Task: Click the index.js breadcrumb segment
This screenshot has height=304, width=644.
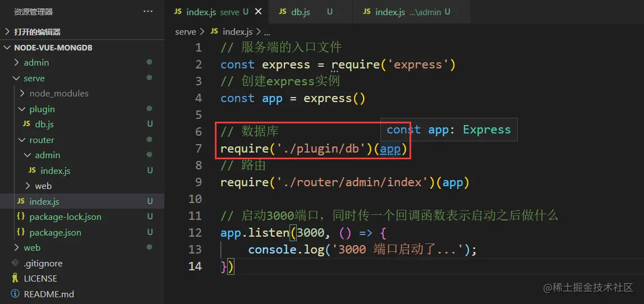Action: [238, 31]
